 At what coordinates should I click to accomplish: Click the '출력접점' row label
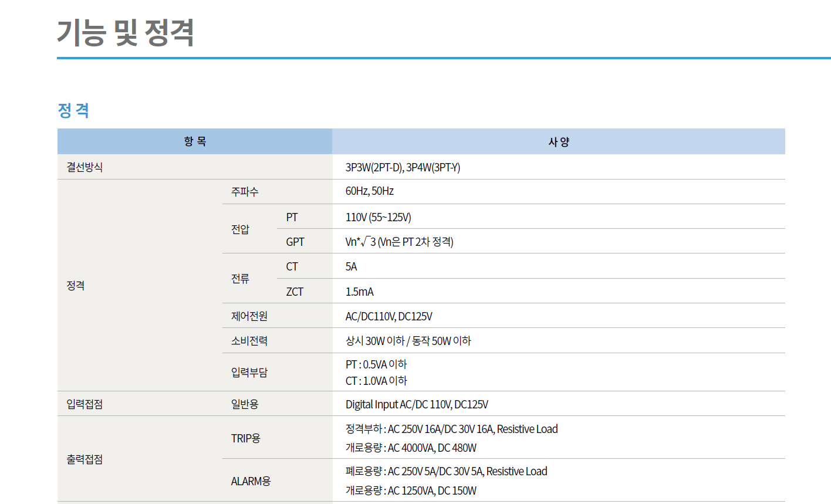point(85,459)
